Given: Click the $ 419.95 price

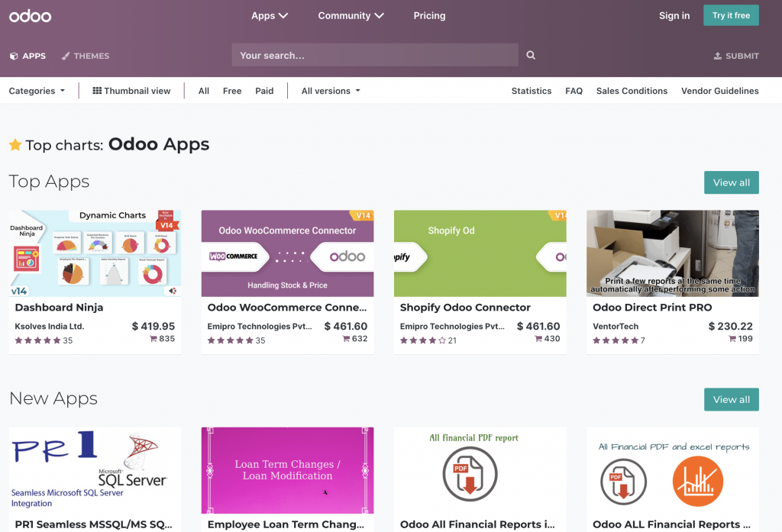Looking at the screenshot, I should pos(153,326).
